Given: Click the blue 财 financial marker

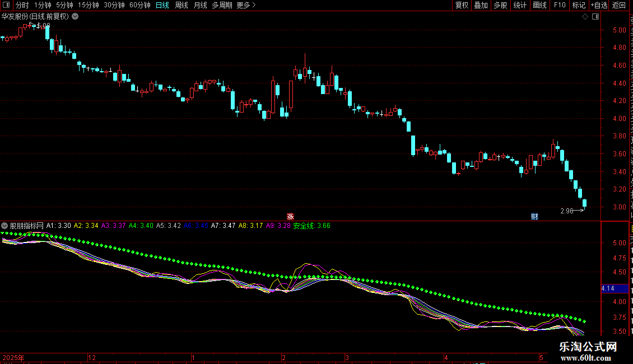Looking at the screenshot, I should [x=534, y=217].
